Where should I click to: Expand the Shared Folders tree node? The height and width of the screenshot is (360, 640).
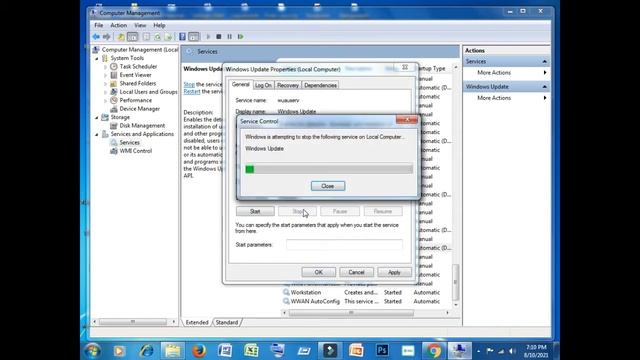pos(105,84)
